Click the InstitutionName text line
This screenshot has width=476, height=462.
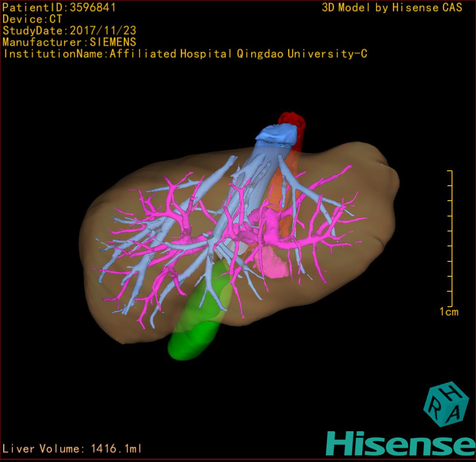[x=185, y=54]
